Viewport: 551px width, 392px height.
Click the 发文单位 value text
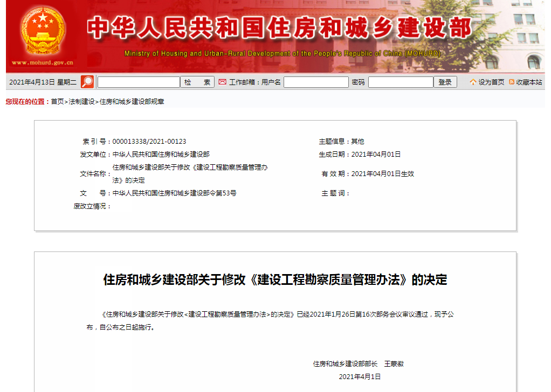161,155
